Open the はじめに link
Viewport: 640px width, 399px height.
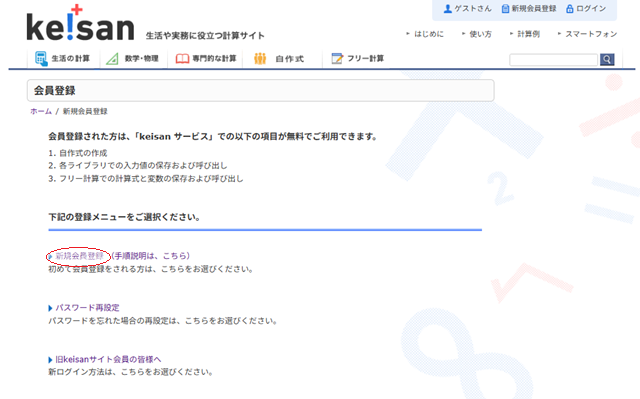click(x=429, y=34)
